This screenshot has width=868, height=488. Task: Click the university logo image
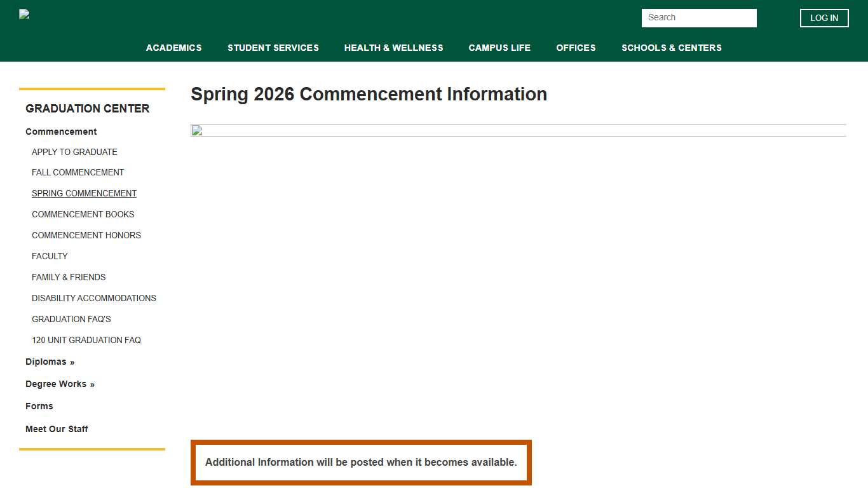24,14
